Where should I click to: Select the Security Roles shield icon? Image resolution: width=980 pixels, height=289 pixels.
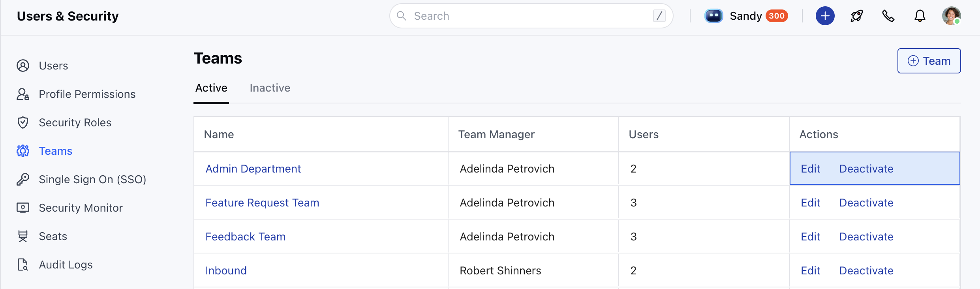pyautogui.click(x=23, y=122)
